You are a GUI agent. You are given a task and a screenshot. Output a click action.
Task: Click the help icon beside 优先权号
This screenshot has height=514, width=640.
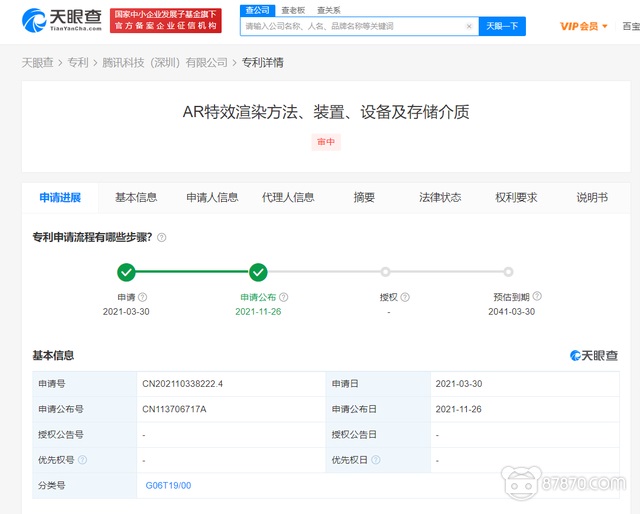tap(83, 460)
